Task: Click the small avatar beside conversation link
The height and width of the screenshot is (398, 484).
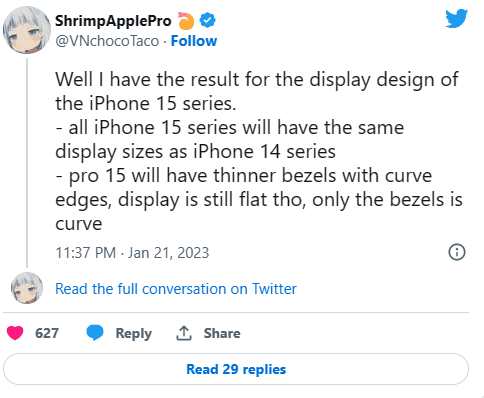Action: coord(27,288)
